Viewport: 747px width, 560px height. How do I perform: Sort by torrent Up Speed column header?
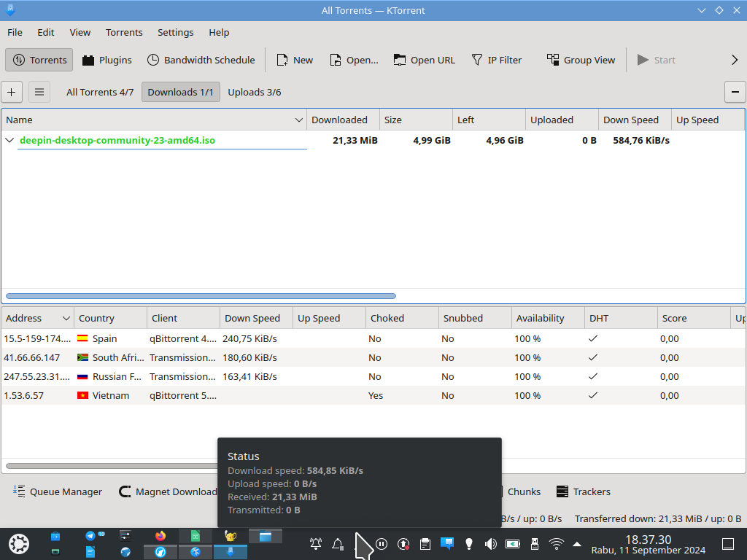tap(708, 120)
